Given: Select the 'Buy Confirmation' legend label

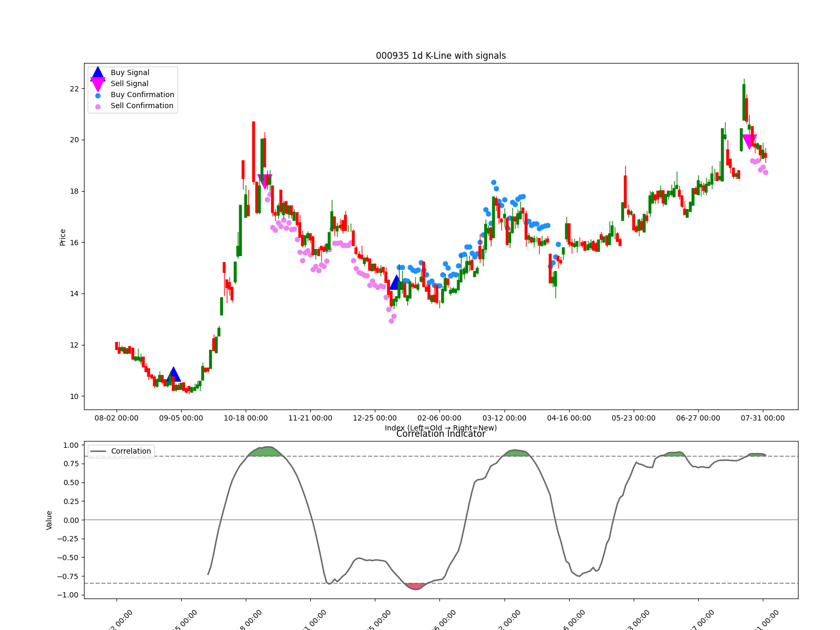Looking at the screenshot, I should click(x=142, y=95).
